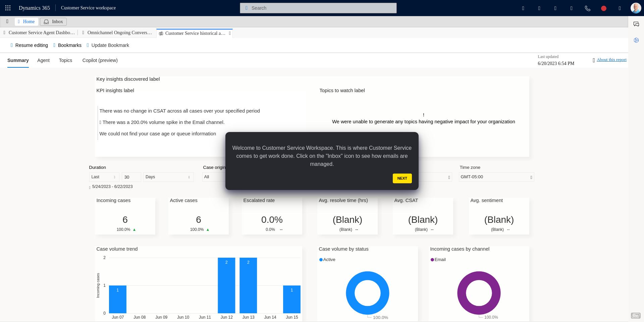Click the Search input field
The height and width of the screenshot is (322, 644).
(318, 8)
